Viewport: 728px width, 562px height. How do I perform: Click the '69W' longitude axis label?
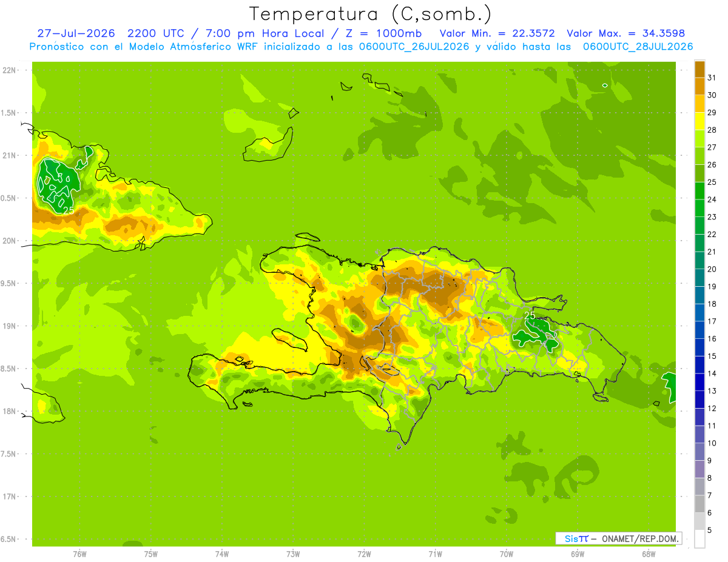[578, 554]
